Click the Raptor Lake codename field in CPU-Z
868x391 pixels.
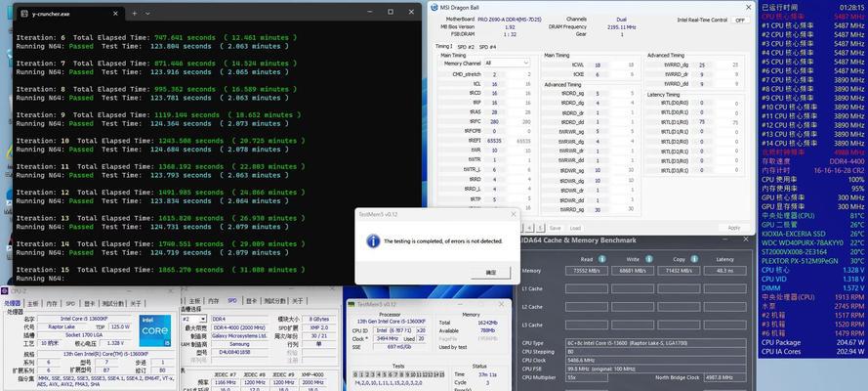[x=62, y=326]
